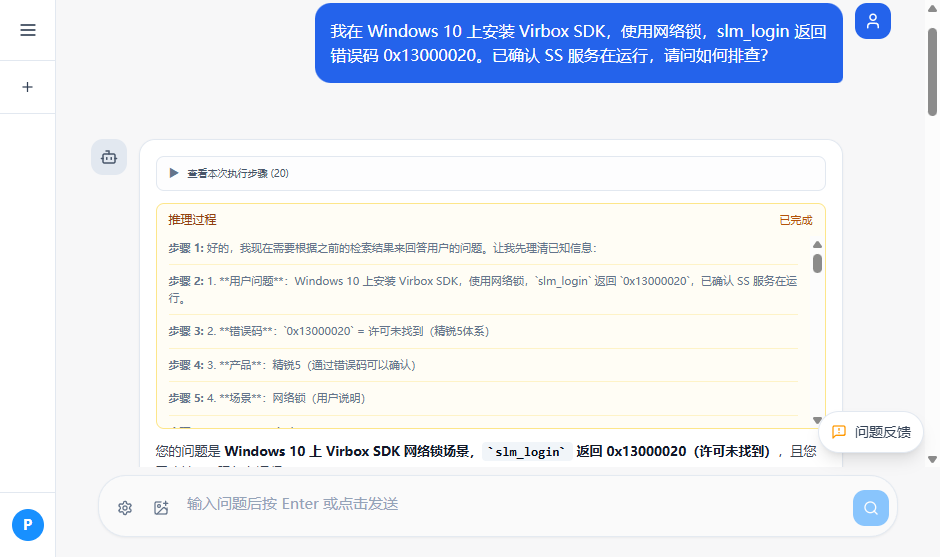940x557 pixels.
Task: Click the message input field
Action: 516,504
